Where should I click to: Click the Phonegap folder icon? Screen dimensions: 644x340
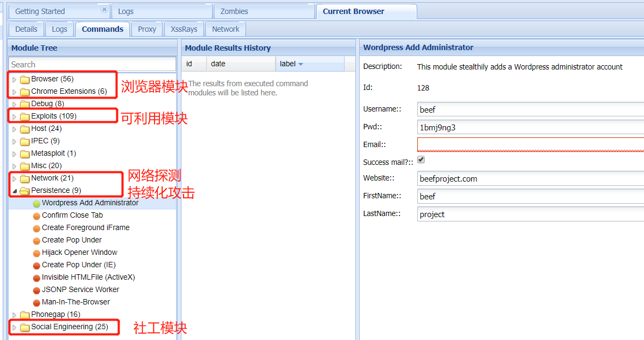click(25, 315)
